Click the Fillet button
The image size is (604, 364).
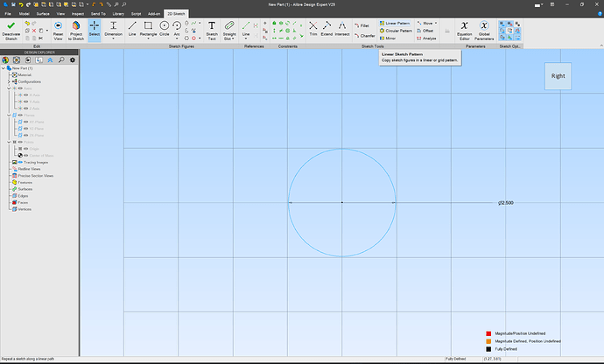(362, 25)
